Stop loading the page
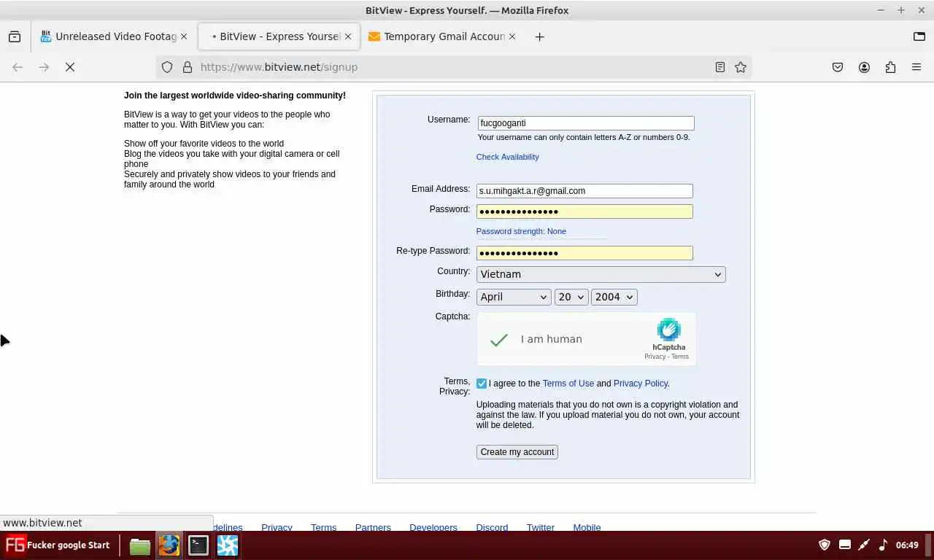934x560 pixels. click(x=70, y=67)
